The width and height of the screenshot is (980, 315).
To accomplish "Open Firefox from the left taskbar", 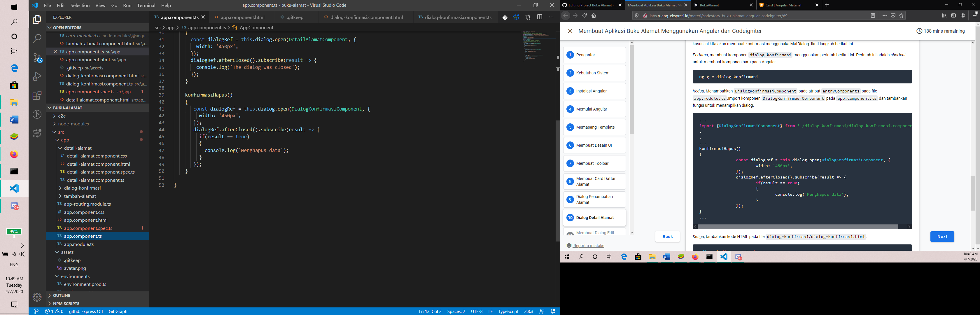I will pyautogui.click(x=14, y=154).
